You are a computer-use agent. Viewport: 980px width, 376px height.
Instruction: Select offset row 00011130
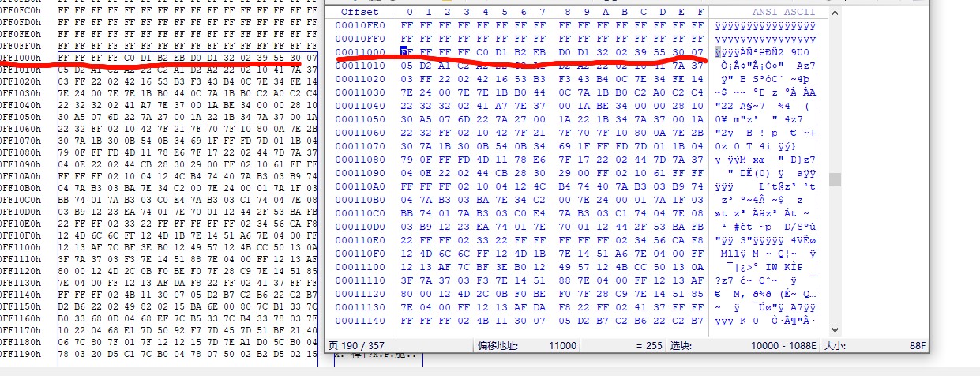tap(360, 307)
